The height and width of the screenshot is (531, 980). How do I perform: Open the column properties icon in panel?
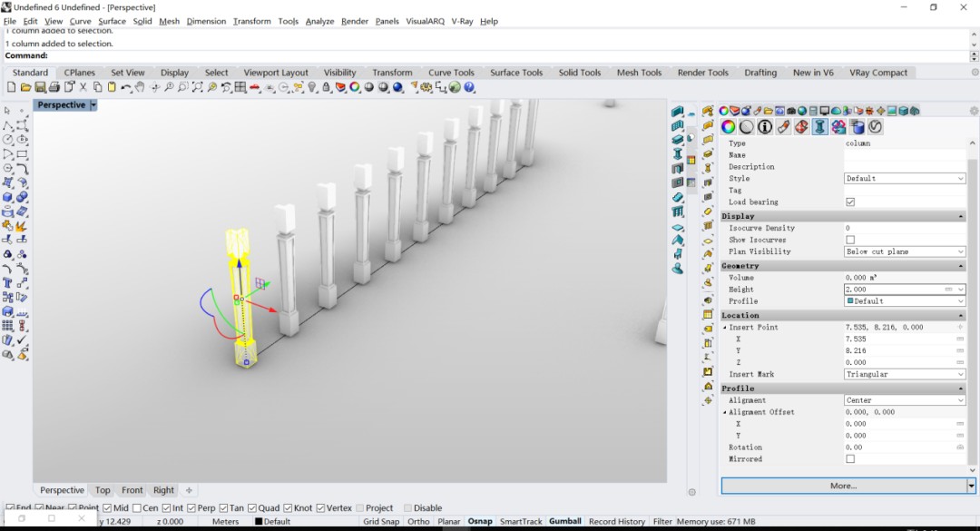click(x=820, y=127)
